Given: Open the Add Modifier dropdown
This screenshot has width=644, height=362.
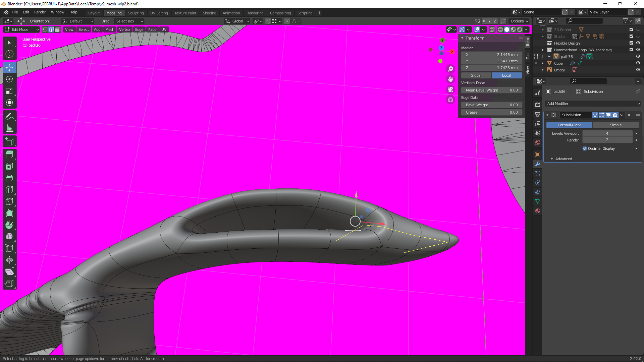Looking at the screenshot, I should tap(593, 104).
